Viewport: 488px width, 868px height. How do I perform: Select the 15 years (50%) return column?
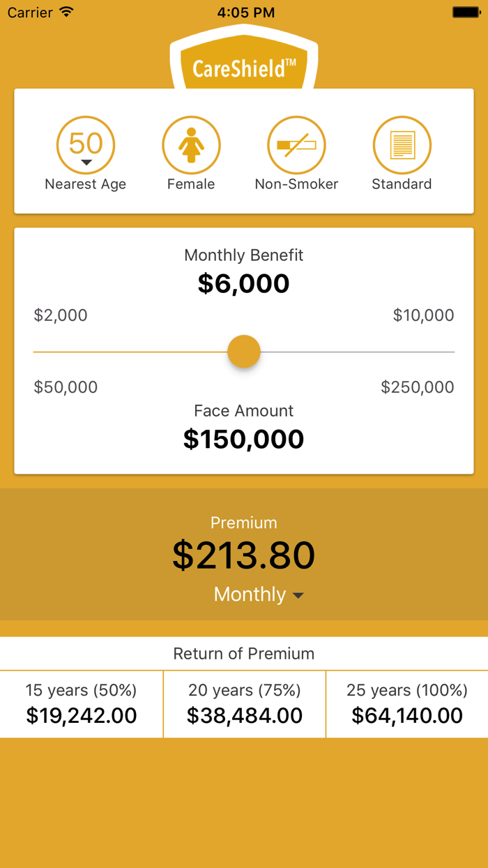[81, 703]
